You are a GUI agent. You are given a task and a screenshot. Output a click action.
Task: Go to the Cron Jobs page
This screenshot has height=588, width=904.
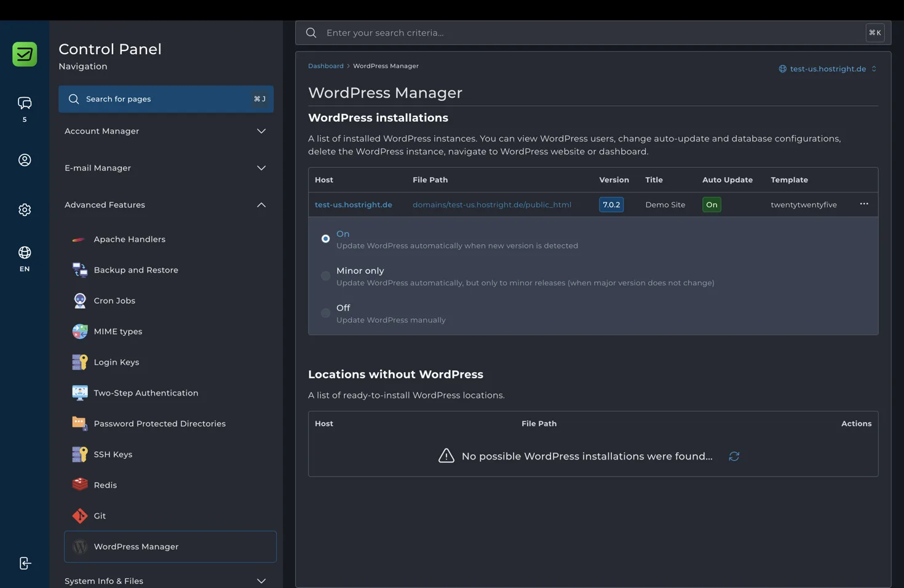[x=114, y=301]
